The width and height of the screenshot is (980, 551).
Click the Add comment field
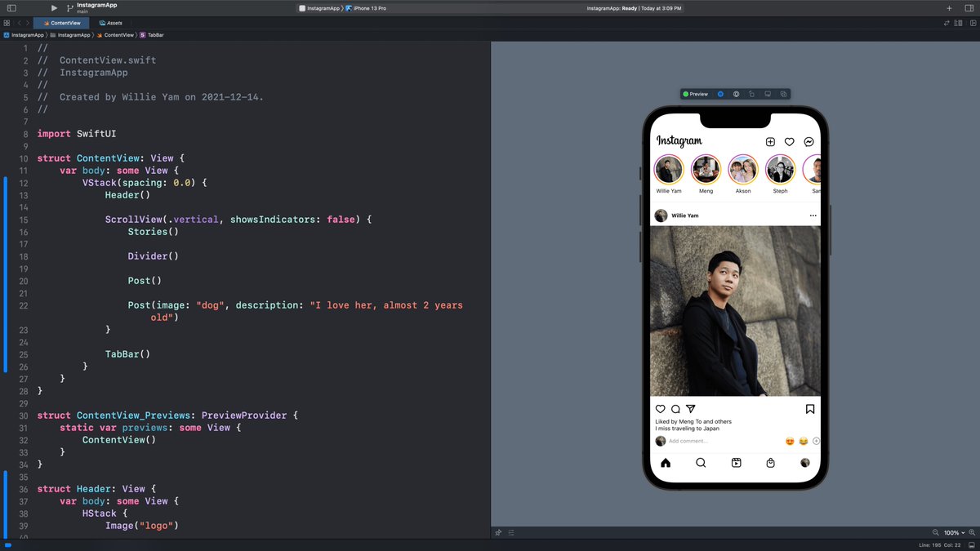coord(688,441)
